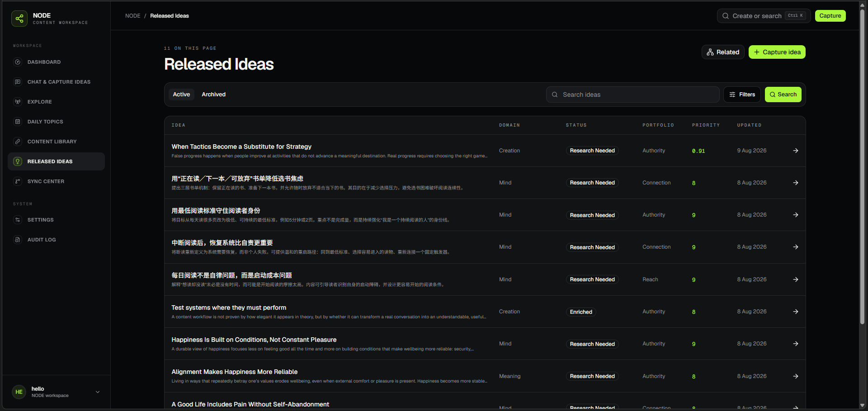Go to Dashboard in the sidebar
The width and height of the screenshot is (868, 411).
coord(56,62)
